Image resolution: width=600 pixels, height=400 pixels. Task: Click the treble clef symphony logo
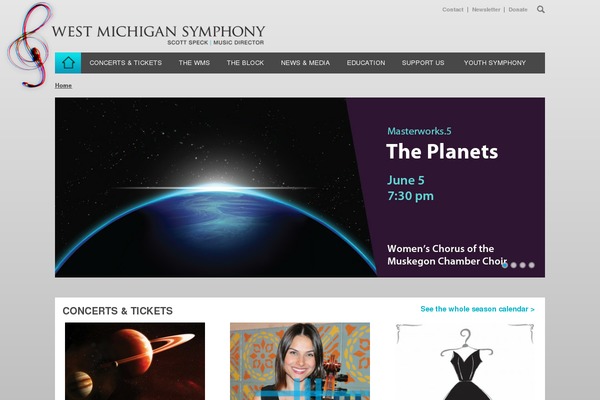click(29, 45)
